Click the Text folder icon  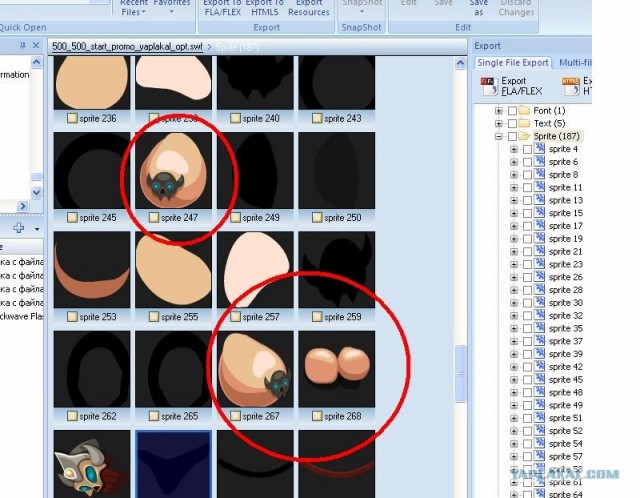(524, 123)
